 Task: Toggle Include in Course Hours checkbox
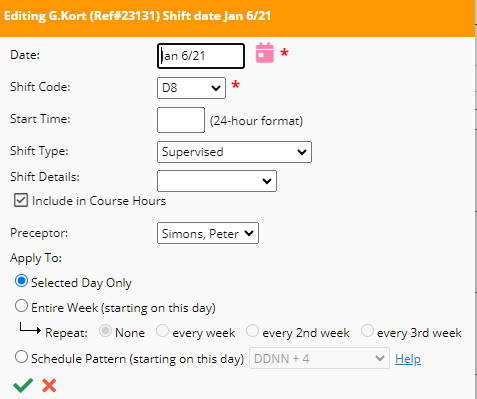point(21,200)
